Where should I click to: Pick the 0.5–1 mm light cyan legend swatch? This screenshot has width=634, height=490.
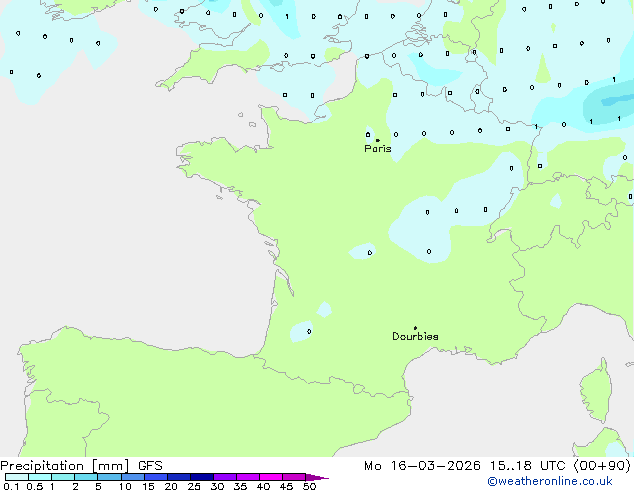pos(40,477)
